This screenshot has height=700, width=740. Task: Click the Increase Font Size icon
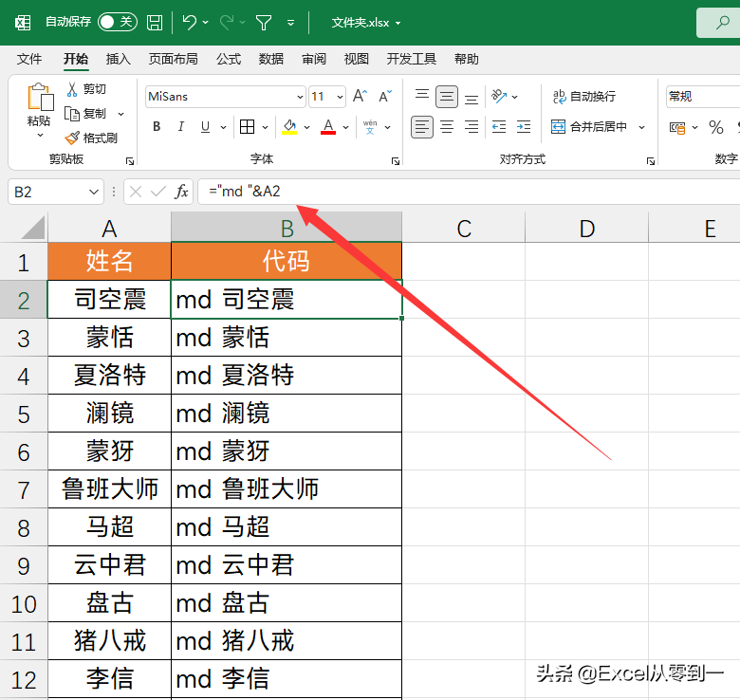(361, 96)
